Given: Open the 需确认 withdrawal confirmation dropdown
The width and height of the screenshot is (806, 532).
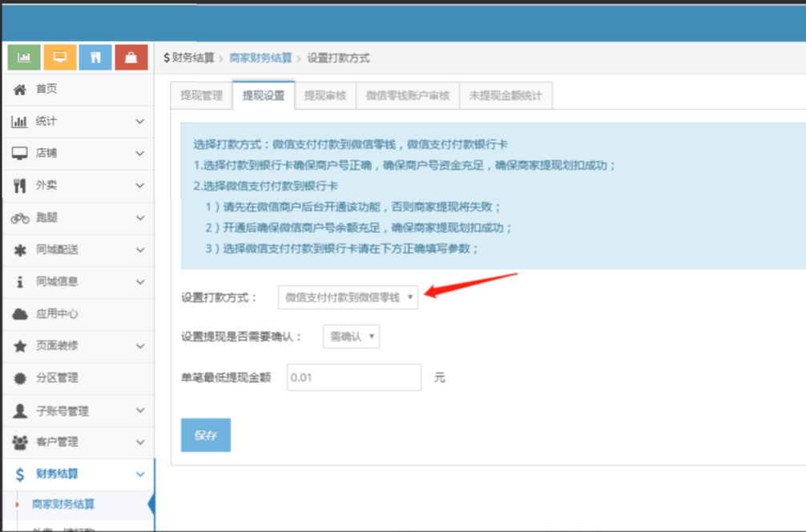Looking at the screenshot, I should 351,337.
